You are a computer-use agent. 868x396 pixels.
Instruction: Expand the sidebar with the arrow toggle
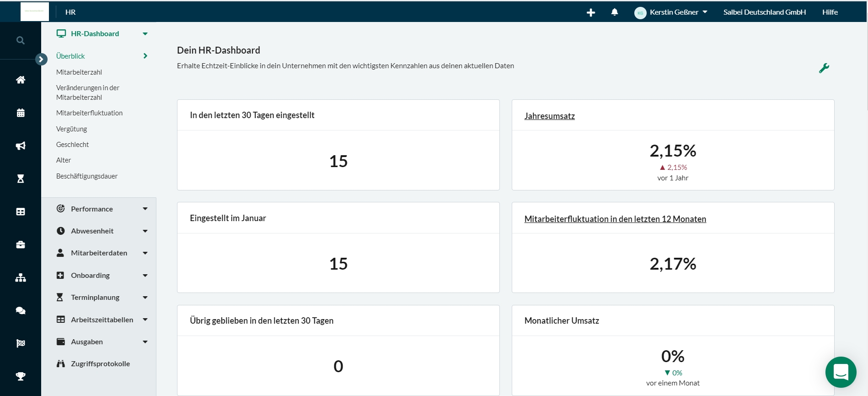click(x=41, y=59)
